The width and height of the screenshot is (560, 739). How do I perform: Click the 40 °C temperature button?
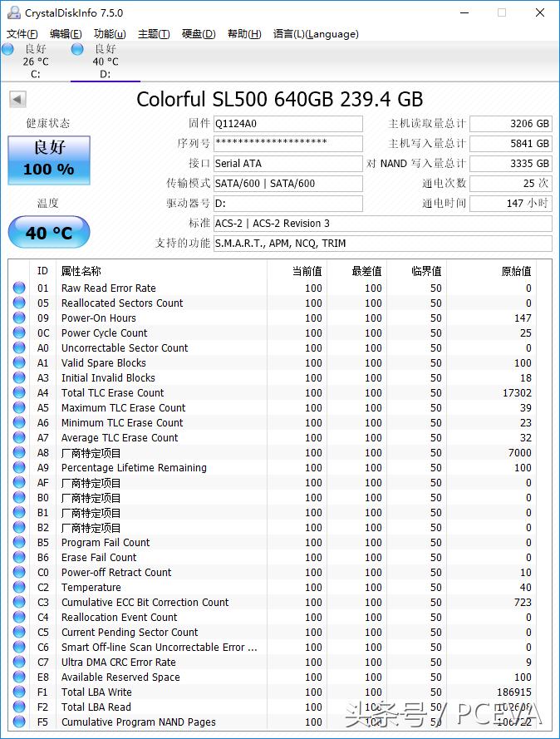pos(49,233)
